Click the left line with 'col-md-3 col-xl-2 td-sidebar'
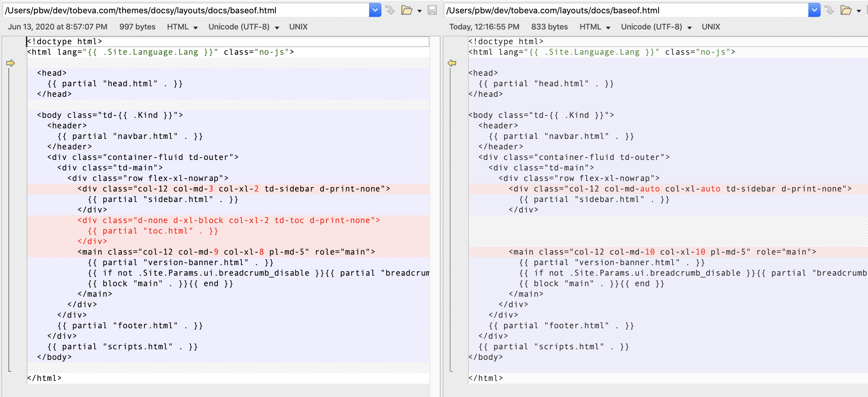This screenshot has width=868, height=397. click(228, 189)
